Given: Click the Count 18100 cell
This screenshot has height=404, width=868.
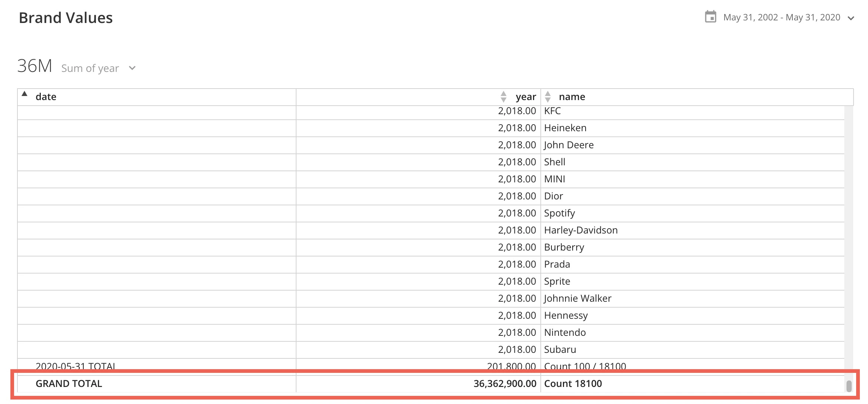Looking at the screenshot, I should point(573,384).
